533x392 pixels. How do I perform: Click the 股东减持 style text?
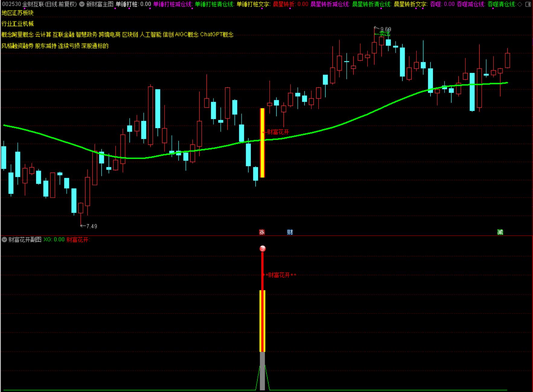[46, 46]
